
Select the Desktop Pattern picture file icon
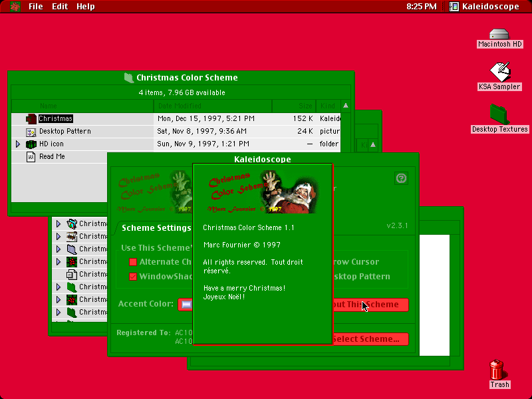(31, 132)
